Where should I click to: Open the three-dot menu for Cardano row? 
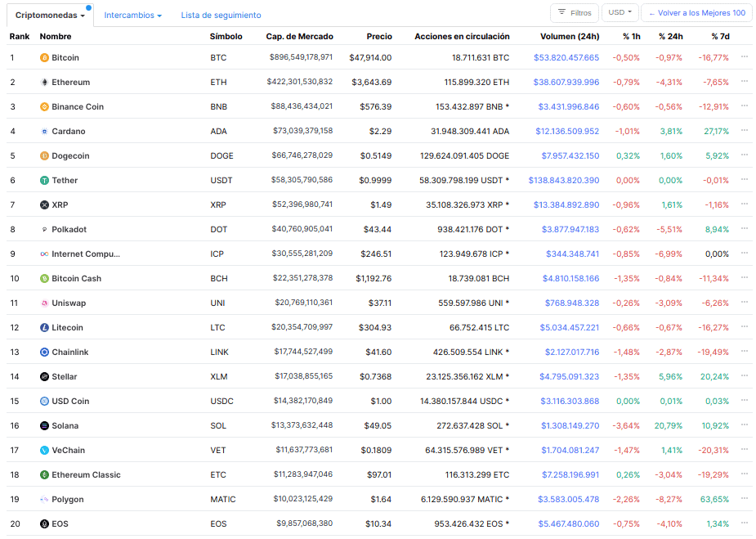point(745,130)
